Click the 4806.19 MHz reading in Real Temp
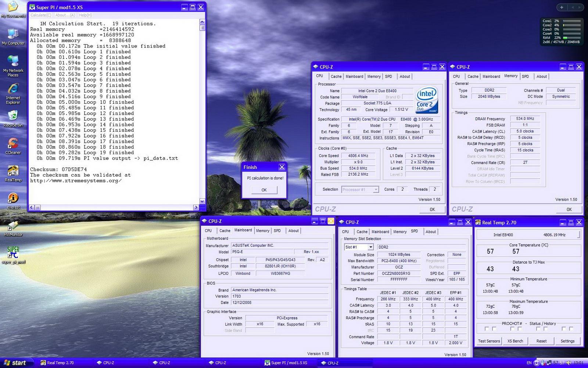This screenshot has height=368, width=588. [x=554, y=235]
